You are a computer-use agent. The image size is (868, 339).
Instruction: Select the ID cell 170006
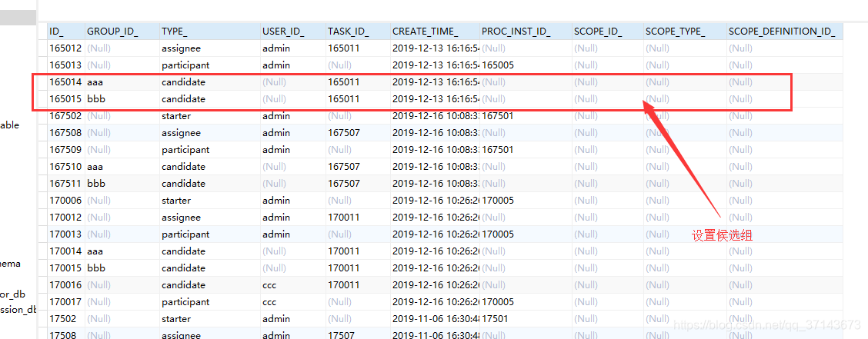click(66, 200)
